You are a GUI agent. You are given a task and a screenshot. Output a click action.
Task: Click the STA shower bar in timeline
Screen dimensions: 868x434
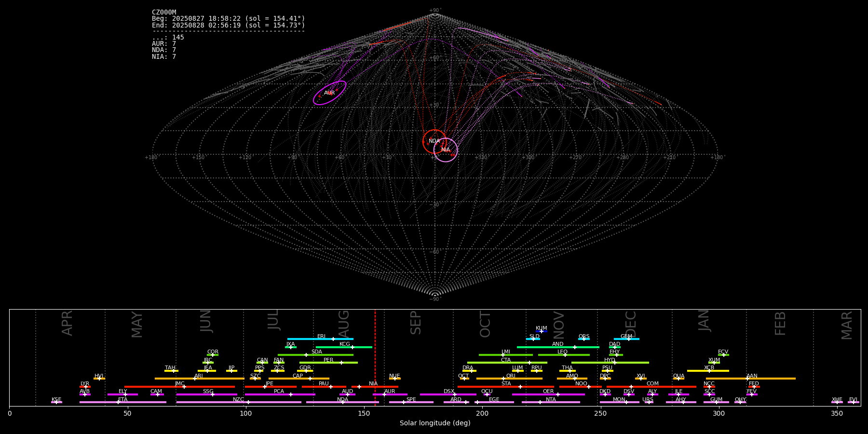coord(506,387)
